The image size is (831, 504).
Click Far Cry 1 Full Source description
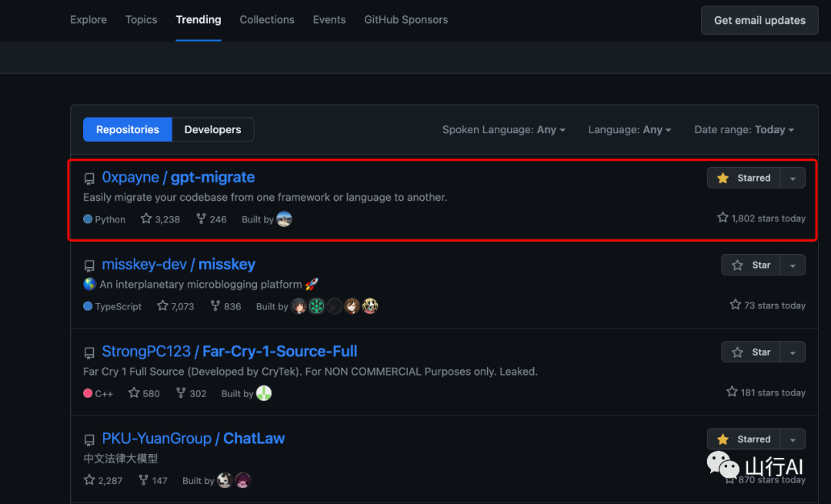point(311,371)
